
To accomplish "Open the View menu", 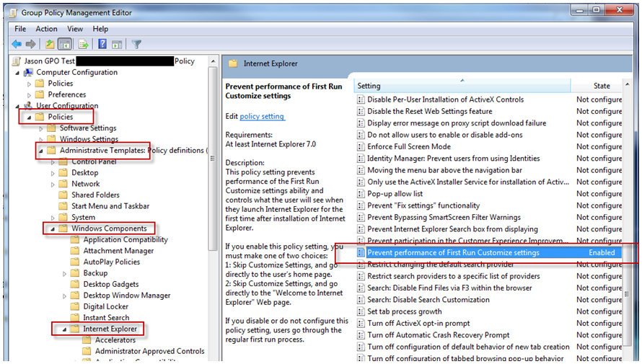I will tap(75, 29).
